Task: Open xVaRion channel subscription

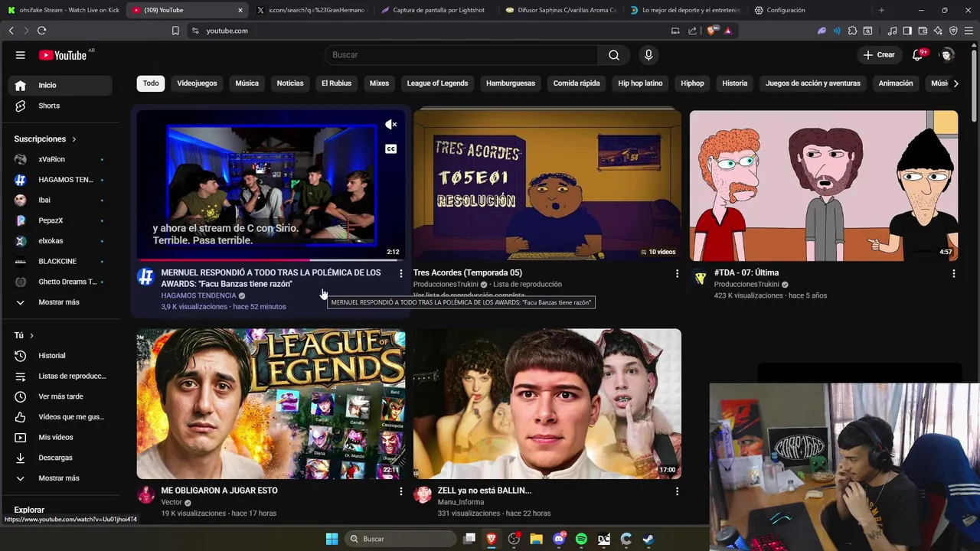Action: coord(61,159)
